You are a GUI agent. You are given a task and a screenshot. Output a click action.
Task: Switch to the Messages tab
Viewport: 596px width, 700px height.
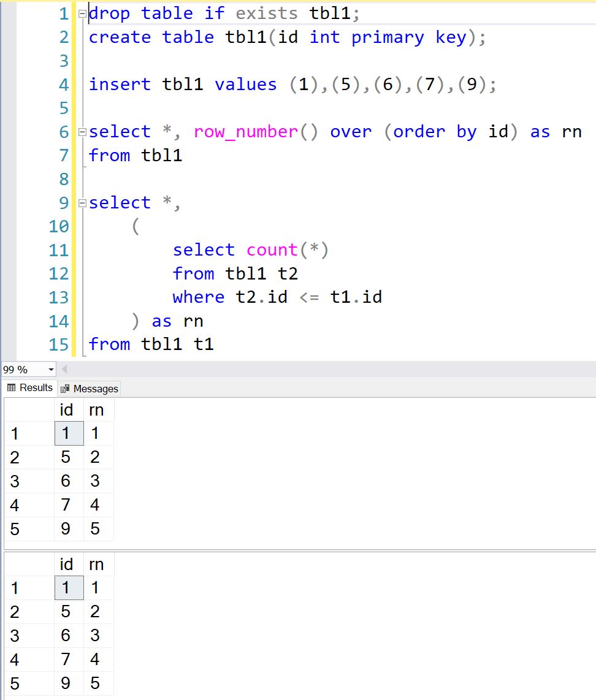(90, 389)
